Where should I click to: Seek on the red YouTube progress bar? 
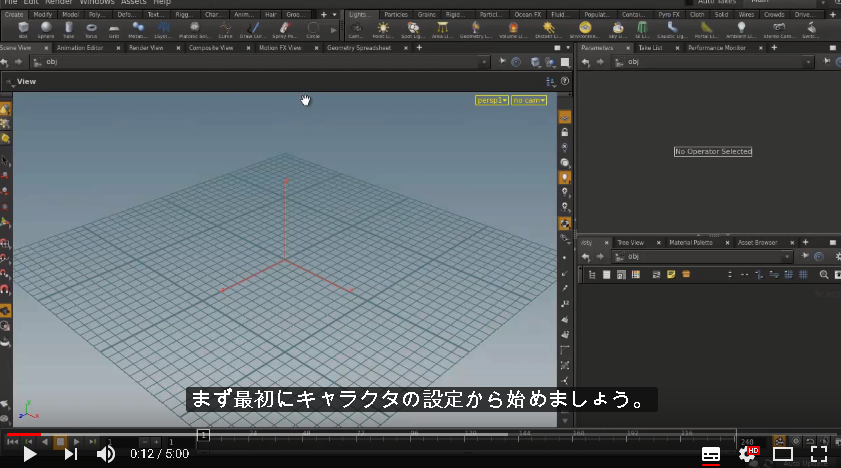point(24,434)
